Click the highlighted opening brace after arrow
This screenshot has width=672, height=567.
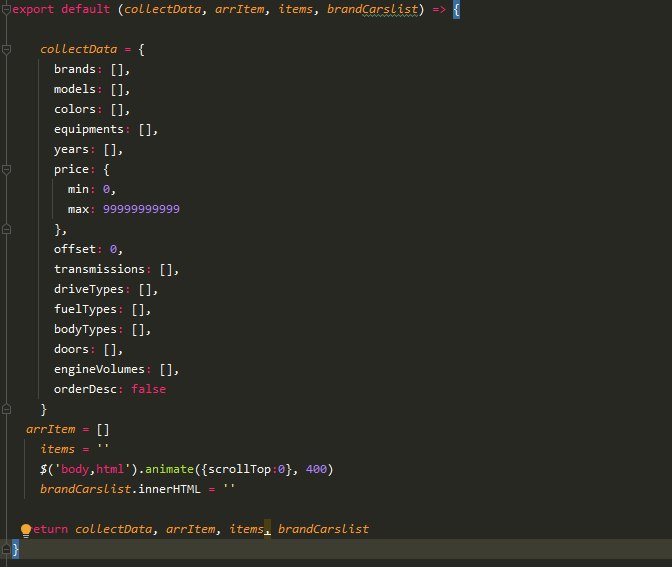coord(456,9)
